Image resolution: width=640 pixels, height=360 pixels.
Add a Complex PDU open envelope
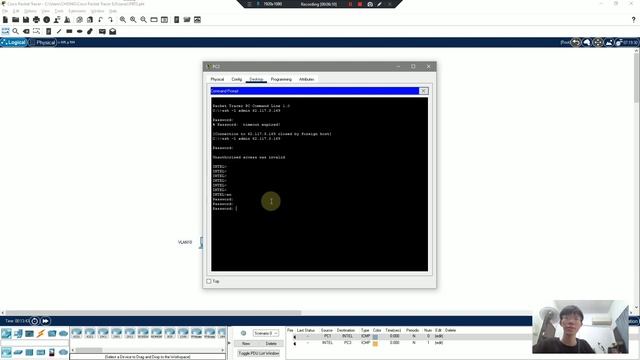click(x=113, y=31)
